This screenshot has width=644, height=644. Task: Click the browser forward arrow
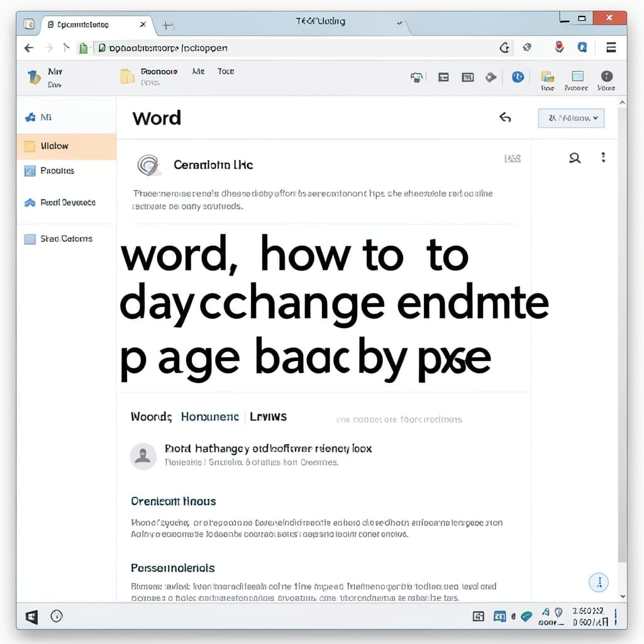tap(49, 48)
